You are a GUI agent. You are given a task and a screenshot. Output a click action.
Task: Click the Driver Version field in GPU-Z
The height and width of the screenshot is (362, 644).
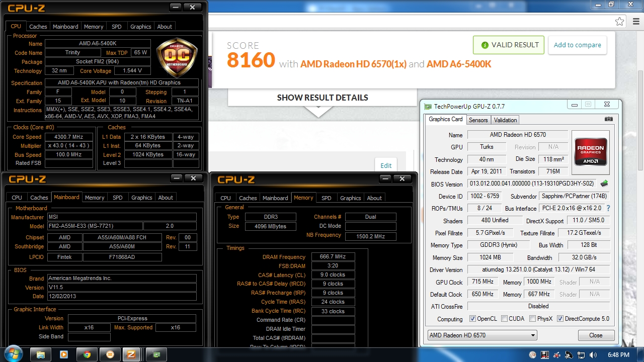[538, 270]
